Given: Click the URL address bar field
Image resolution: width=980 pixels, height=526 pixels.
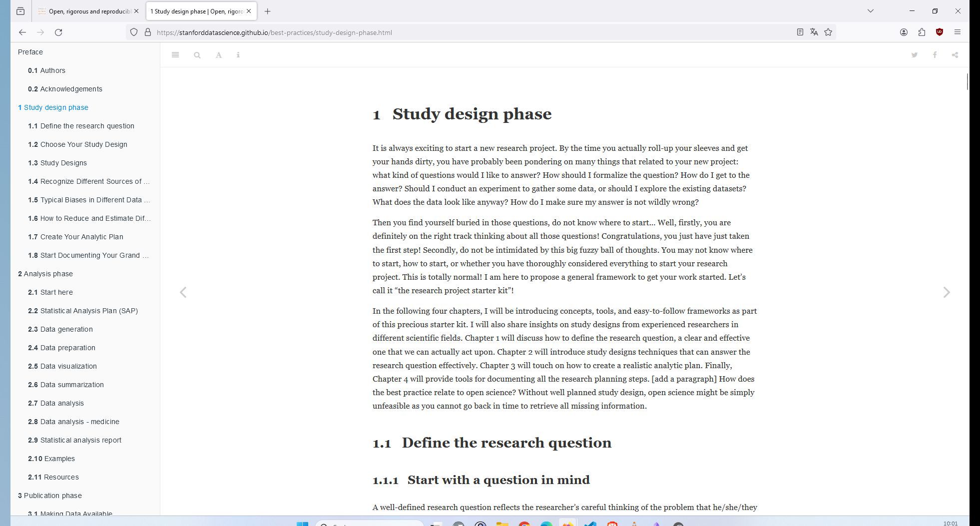Looking at the screenshot, I should [470, 32].
